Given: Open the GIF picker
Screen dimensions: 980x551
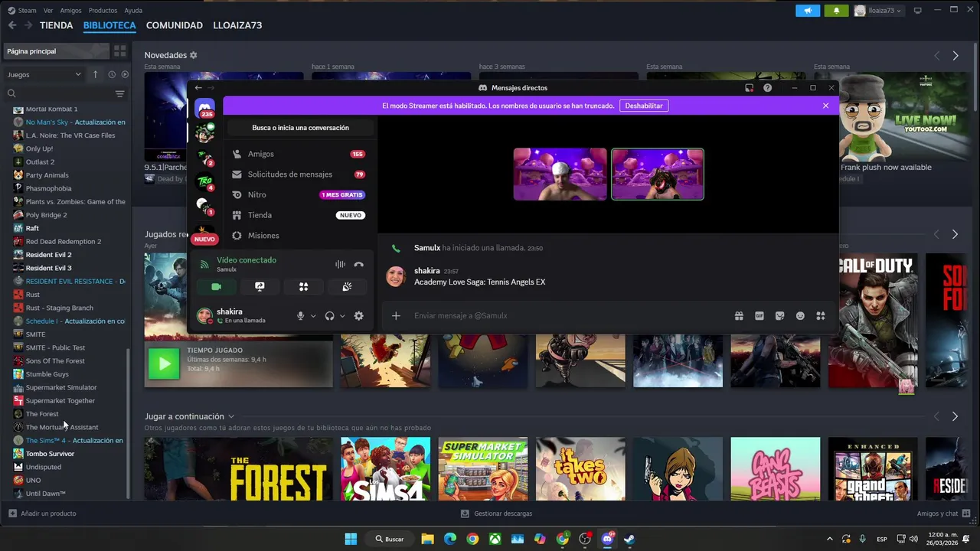Looking at the screenshot, I should pos(759,315).
